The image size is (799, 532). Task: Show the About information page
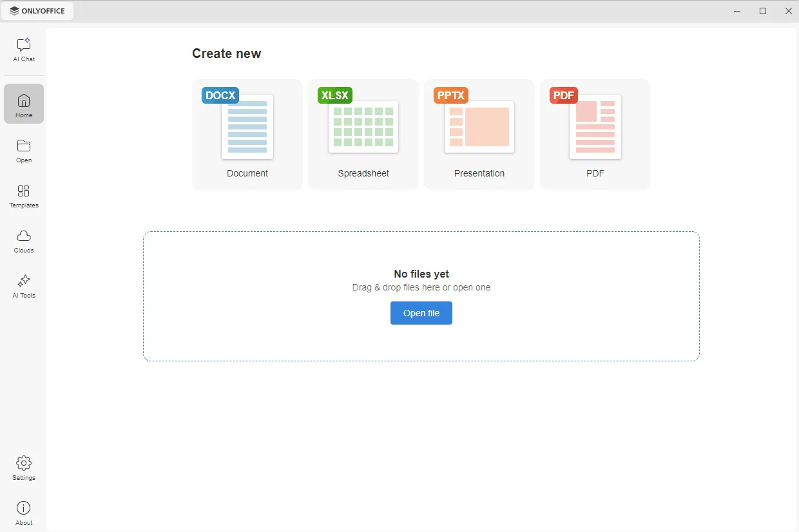click(x=24, y=513)
